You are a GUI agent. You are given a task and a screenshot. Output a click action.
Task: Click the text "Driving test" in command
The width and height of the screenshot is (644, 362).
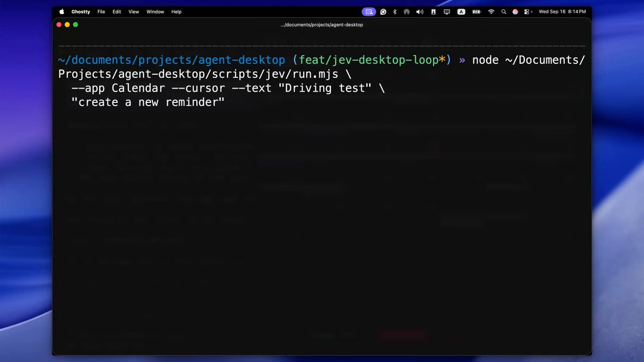[325, 88]
